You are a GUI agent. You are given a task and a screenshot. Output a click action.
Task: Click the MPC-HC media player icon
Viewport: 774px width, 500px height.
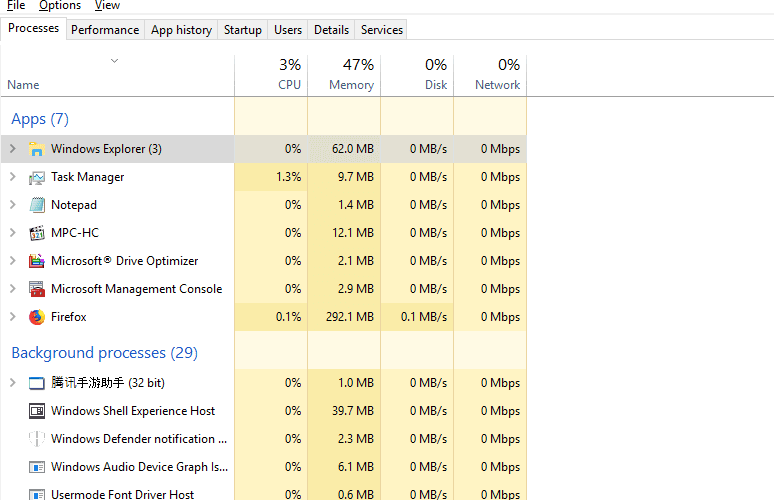point(37,233)
